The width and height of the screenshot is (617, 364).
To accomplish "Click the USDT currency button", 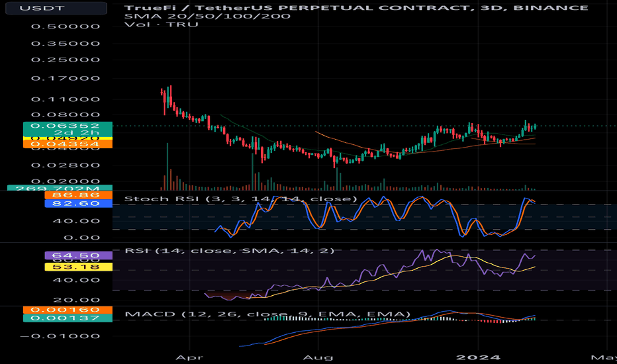I will click(x=56, y=8).
